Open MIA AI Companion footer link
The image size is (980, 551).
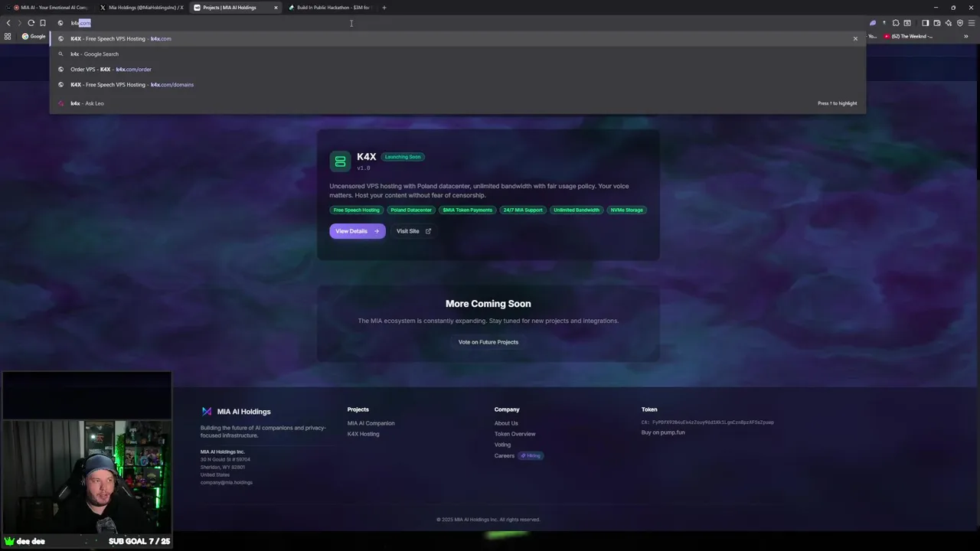(371, 423)
